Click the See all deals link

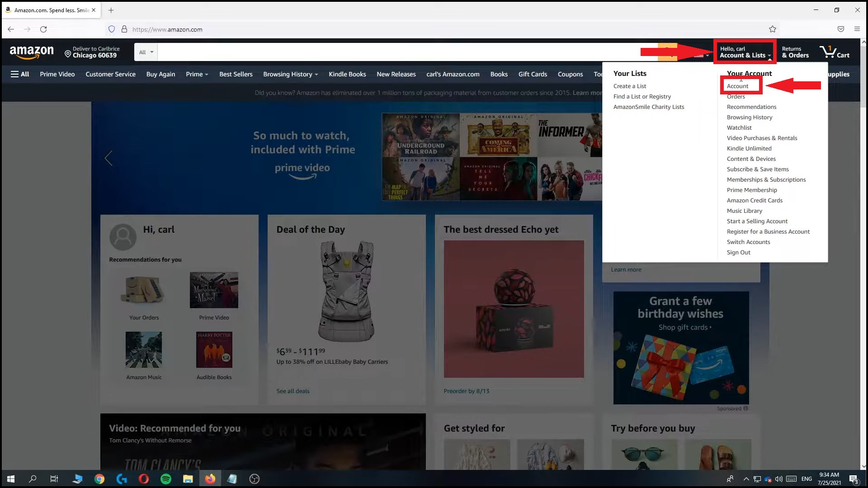[293, 391]
